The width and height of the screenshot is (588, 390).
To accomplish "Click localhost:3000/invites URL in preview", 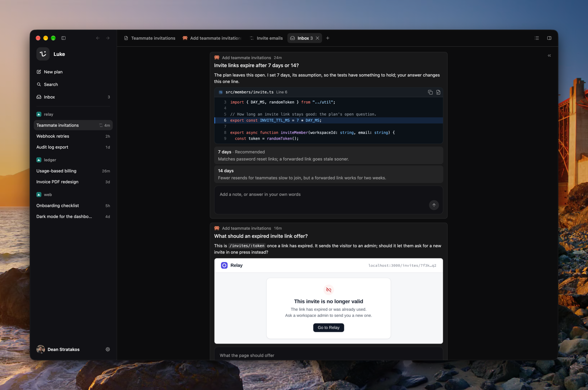I will click(x=402, y=265).
